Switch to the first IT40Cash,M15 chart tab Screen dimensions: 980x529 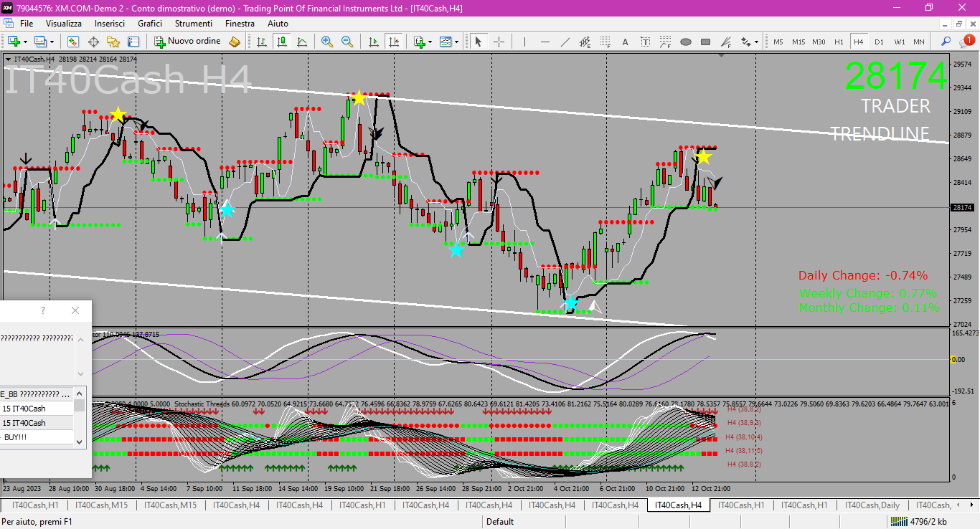102,505
